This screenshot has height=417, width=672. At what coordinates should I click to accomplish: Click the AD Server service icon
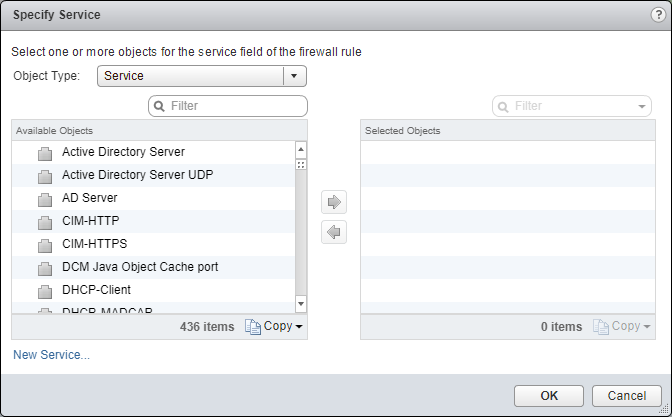click(x=44, y=199)
